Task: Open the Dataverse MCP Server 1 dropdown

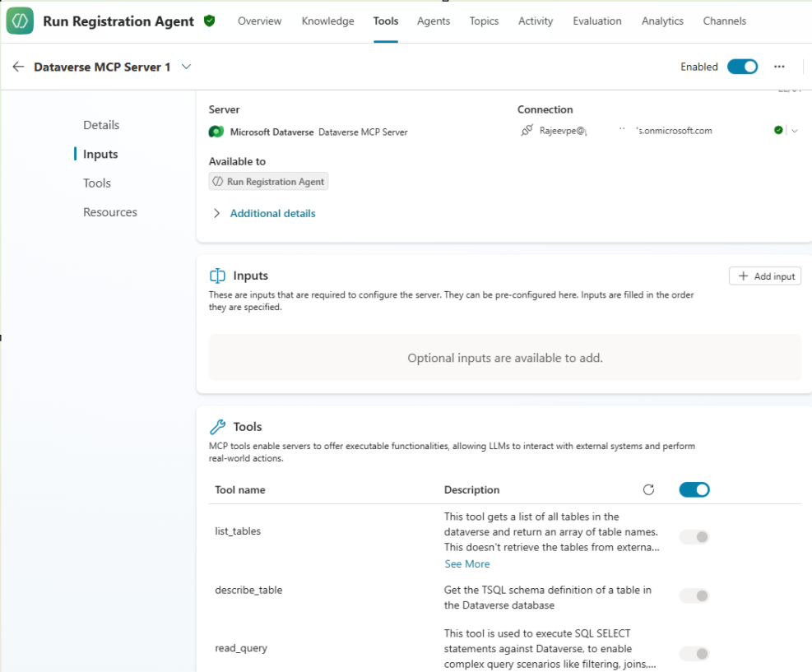Action: [x=186, y=67]
